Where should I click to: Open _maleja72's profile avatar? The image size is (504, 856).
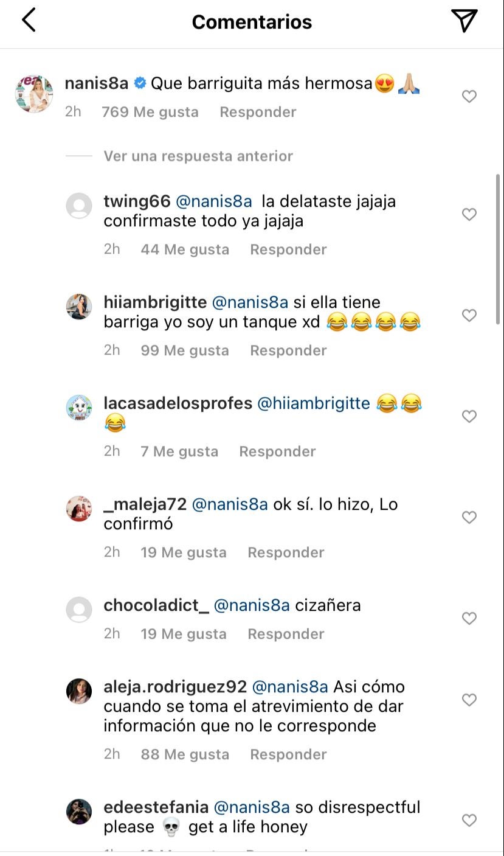pyautogui.click(x=79, y=509)
